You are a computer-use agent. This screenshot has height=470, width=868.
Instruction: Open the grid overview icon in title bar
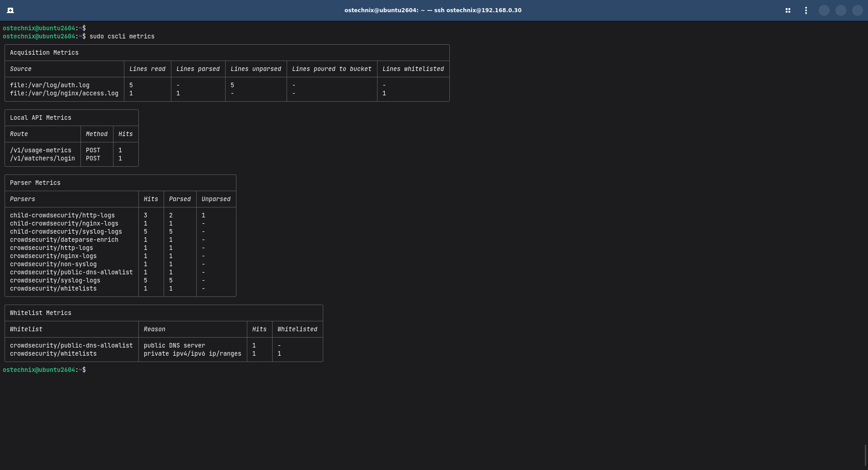coord(788,10)
